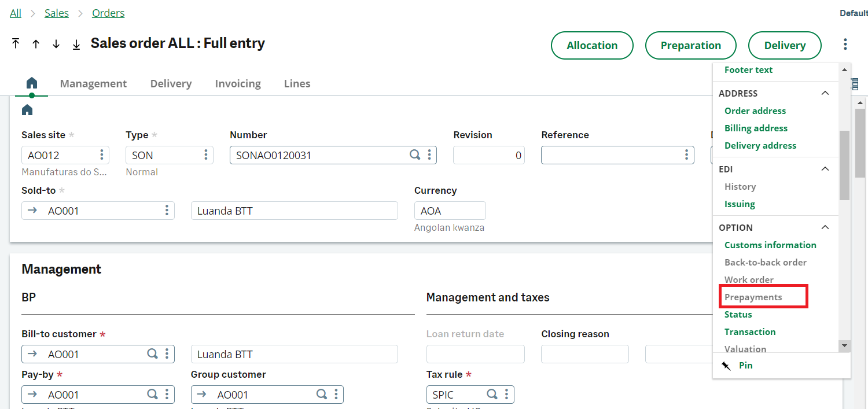Jump to Pay-by arrow icon
The width and height of the screenshot is (868, 409).
tap(32, 395)
